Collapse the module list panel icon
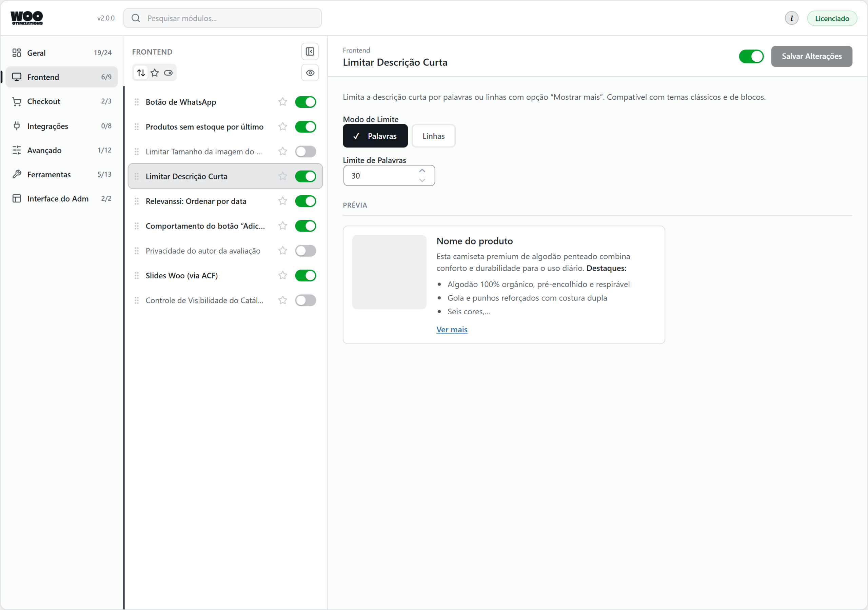The height and width of the screenshot is (610, 868). [310, 52]
